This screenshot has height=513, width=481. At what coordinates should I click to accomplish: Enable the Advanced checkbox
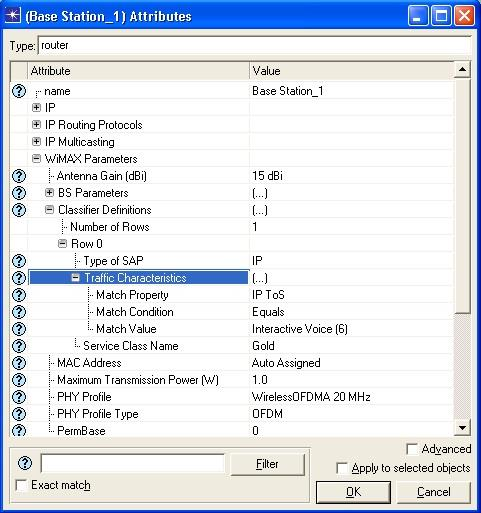click(412, 449)
